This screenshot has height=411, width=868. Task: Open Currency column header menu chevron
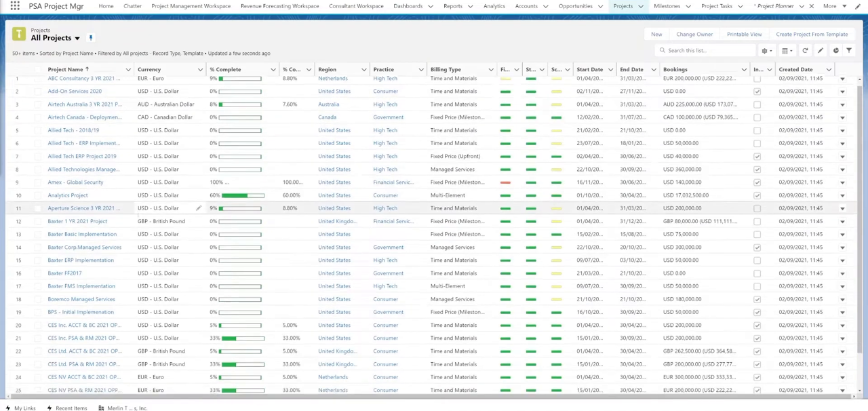[200, 70]
